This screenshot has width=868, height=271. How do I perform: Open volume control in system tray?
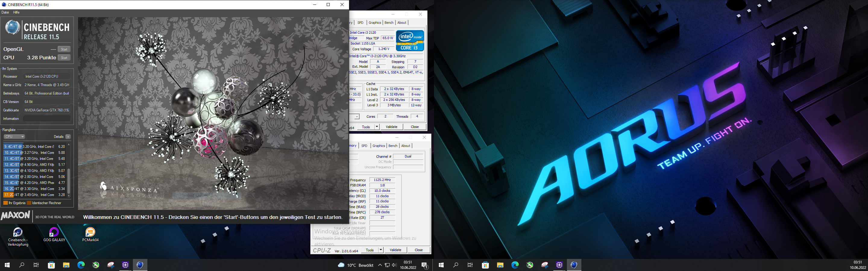pyautogui.click(x=394, y=265)
